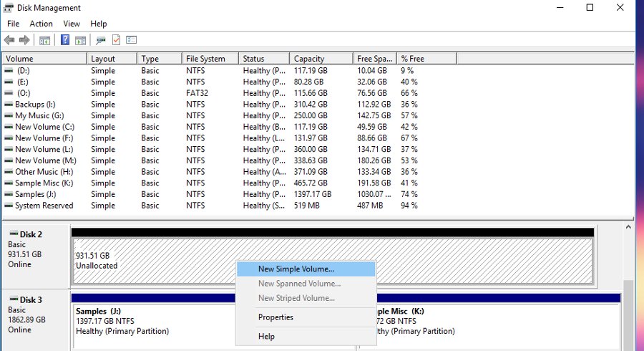Open the Action menu
The height and width of the screenshot is (351, 644).
(x=41, y=24)
